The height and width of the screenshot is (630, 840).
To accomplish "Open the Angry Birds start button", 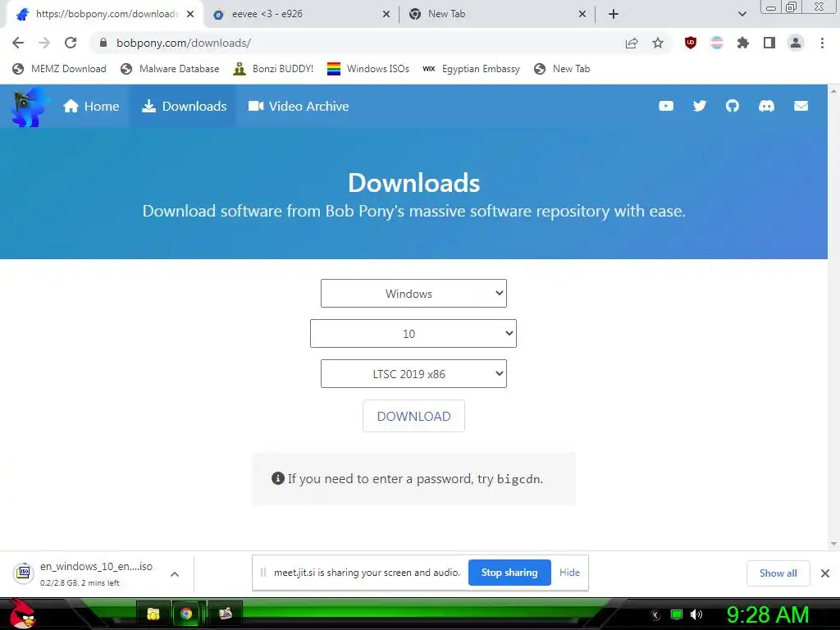I will (x=22, y=614).
